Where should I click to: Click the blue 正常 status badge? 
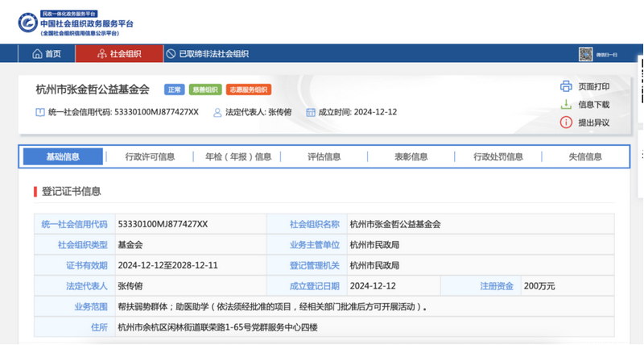coord(175,89)
